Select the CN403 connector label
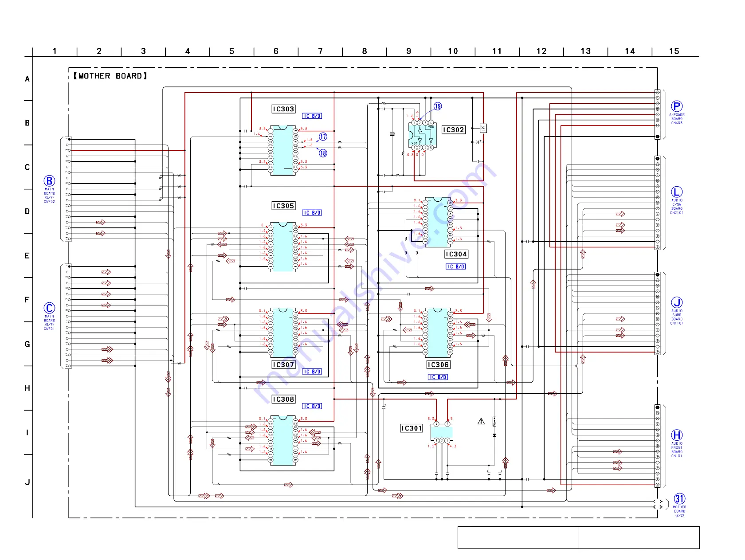This screenshot has height=560, width=745. pyautogui.click(x=677, y=123)
